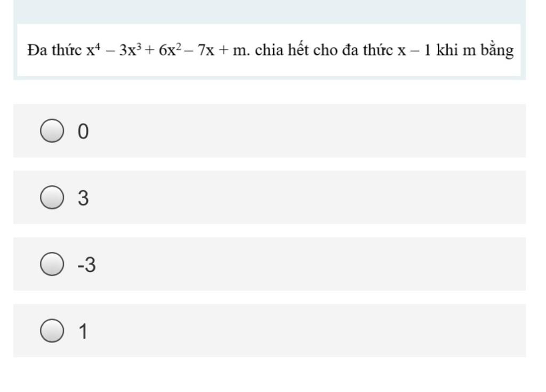Image resolution: width=546 pixels, height=392 pixels.
Task: Click the x⁴ term in the polynomial
Action: click(x=93, y=50)
